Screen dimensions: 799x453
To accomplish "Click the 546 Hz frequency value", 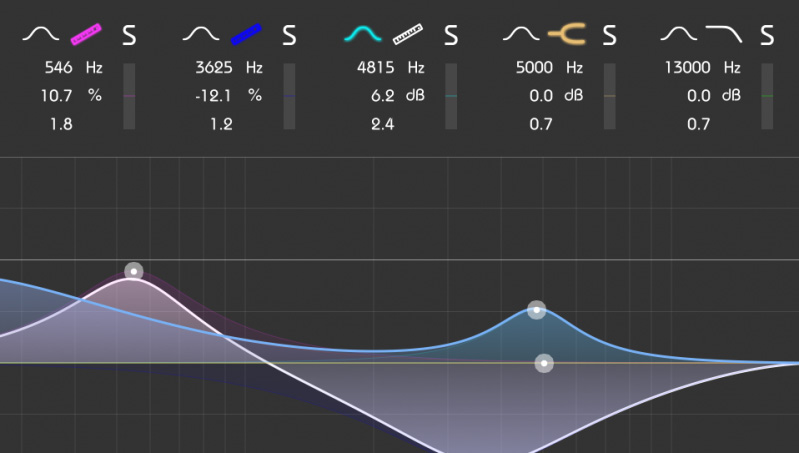I will tap(58, 68).
